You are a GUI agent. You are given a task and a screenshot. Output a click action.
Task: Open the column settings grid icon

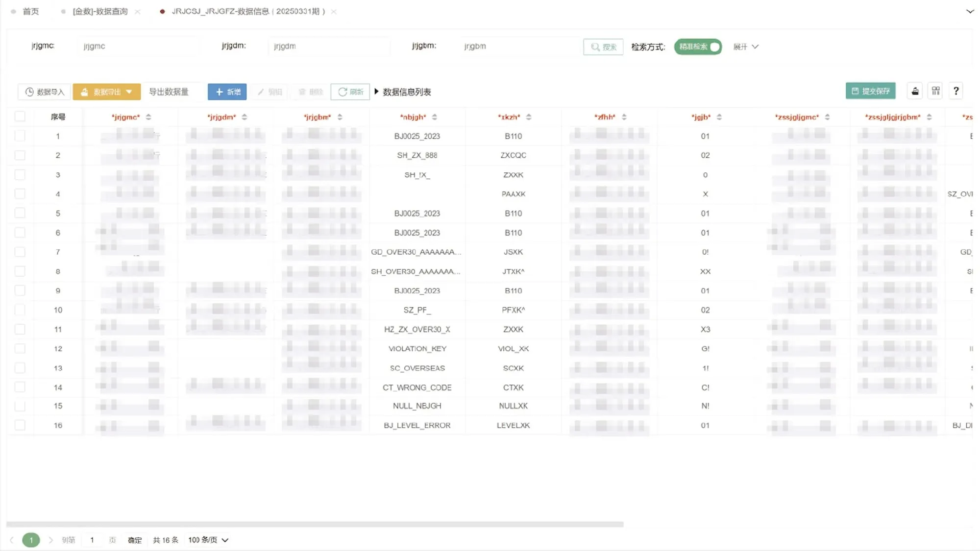click(936, 91)
